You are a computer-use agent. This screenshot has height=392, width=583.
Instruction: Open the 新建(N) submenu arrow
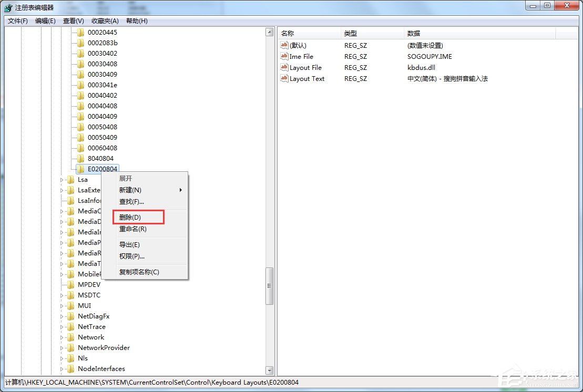point(181,190)
